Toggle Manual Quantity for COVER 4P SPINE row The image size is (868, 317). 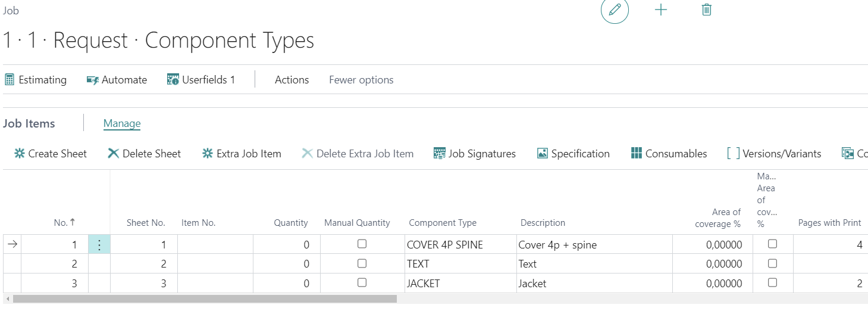point(362,244)
